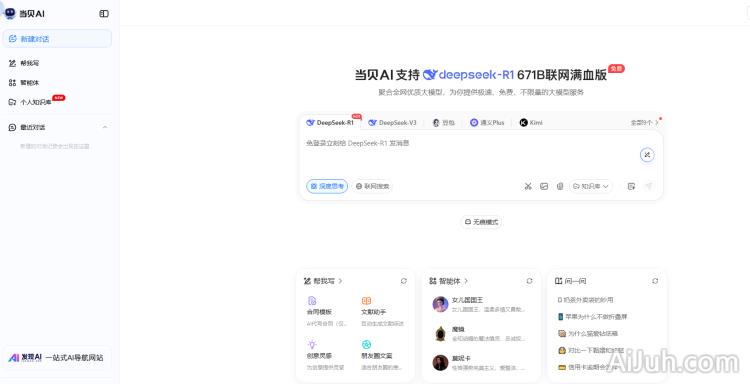750x384 pixels.
Task: Select the 魔镜 agent avatar
Action: tap(441, 333)
